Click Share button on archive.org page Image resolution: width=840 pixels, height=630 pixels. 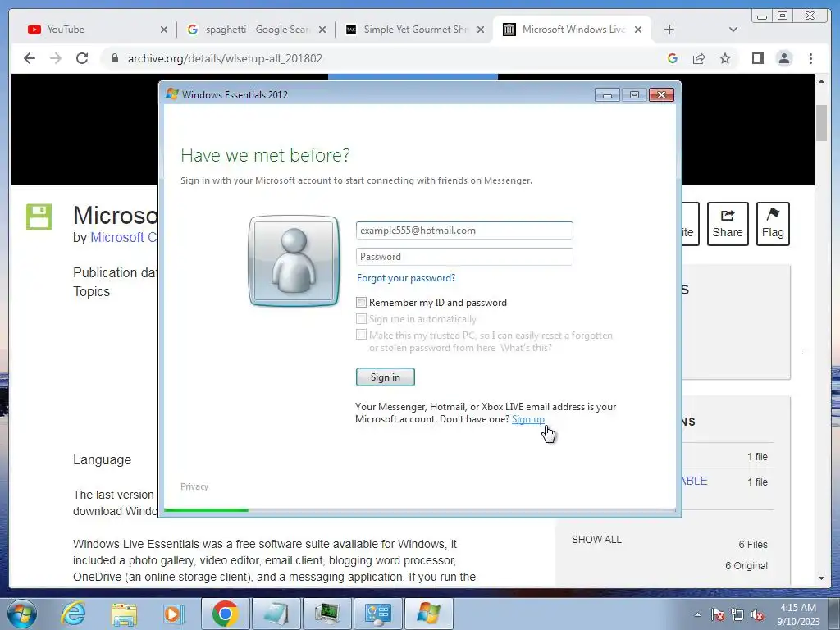point(728,224)
